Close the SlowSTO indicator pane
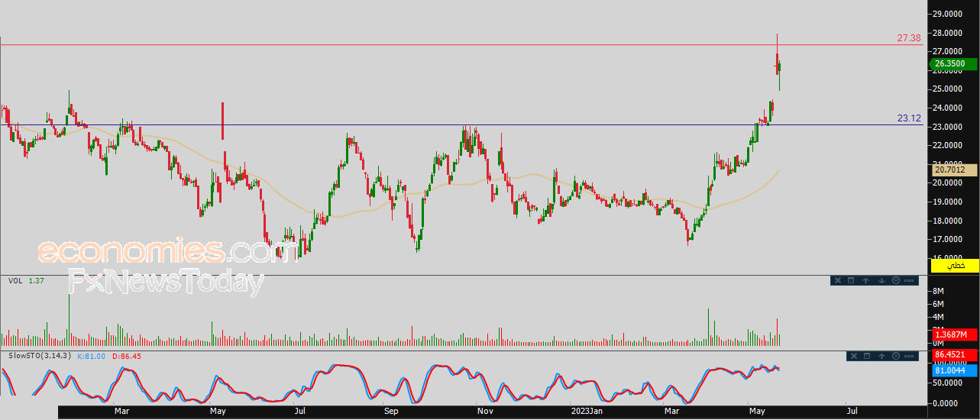This screenshot has height=420, width=980. click(853, 356)
